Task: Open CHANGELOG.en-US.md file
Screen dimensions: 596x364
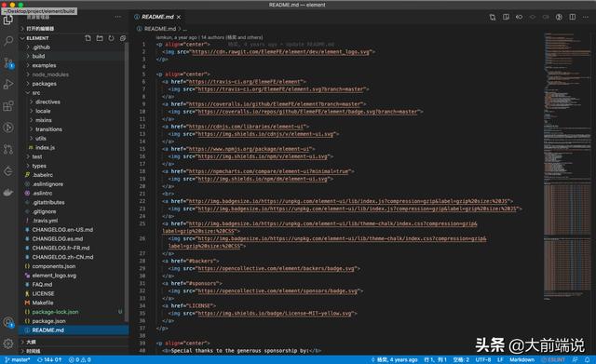Action: pyautogui.click(x=74, y=230)
